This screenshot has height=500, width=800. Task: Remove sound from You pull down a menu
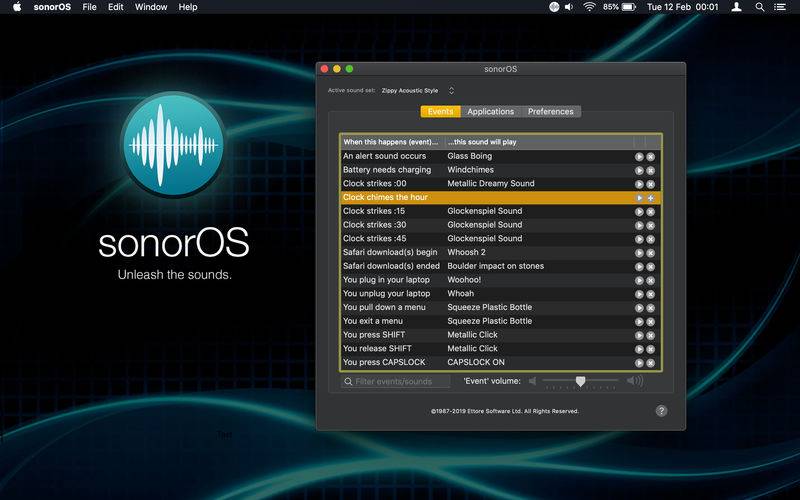(x=651, y=308)
